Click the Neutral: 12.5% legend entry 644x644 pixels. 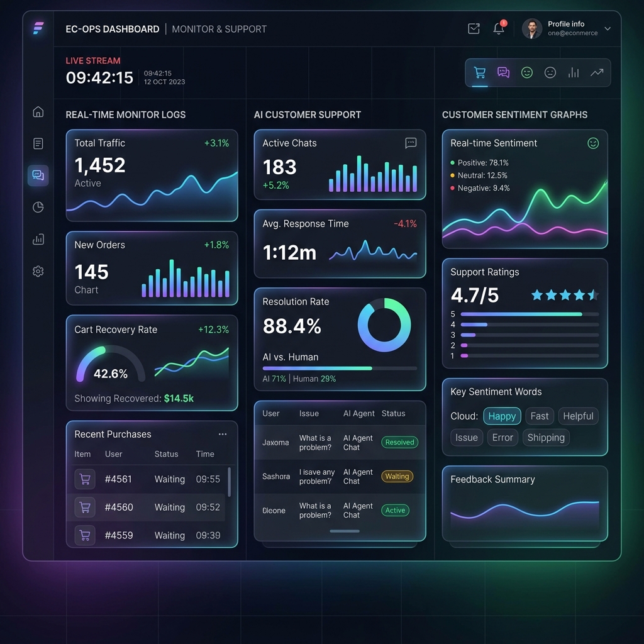(479, 175)
